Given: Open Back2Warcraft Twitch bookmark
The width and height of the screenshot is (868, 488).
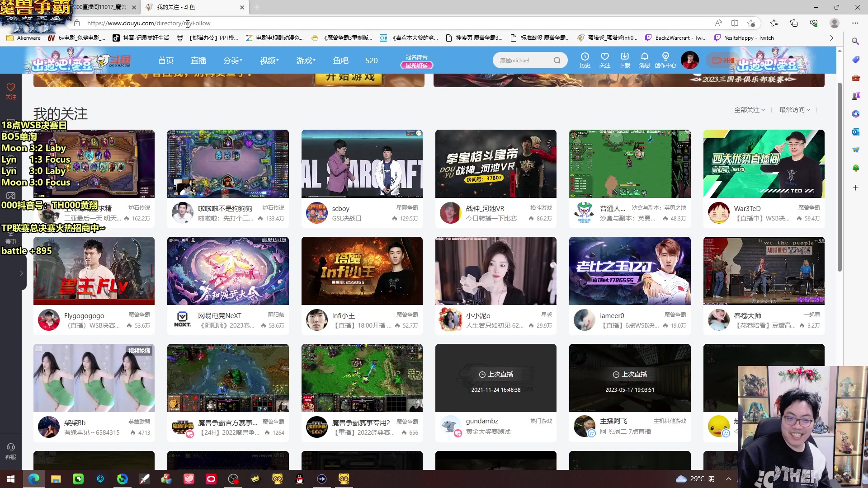Looking at the screenshot, I should coord(675,38).
